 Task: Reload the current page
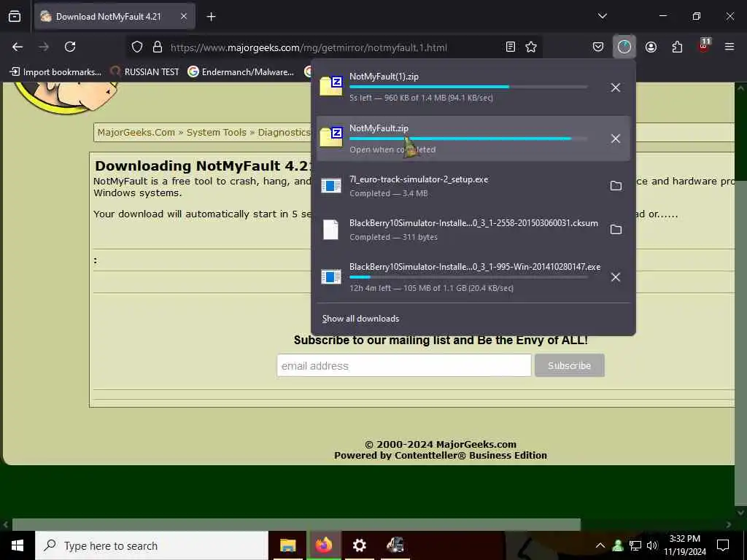(70, 47)
